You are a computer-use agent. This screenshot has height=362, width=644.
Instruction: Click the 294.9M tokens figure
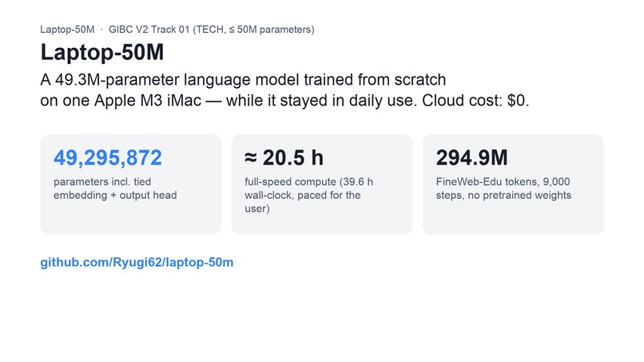click(x=471, y=157)
